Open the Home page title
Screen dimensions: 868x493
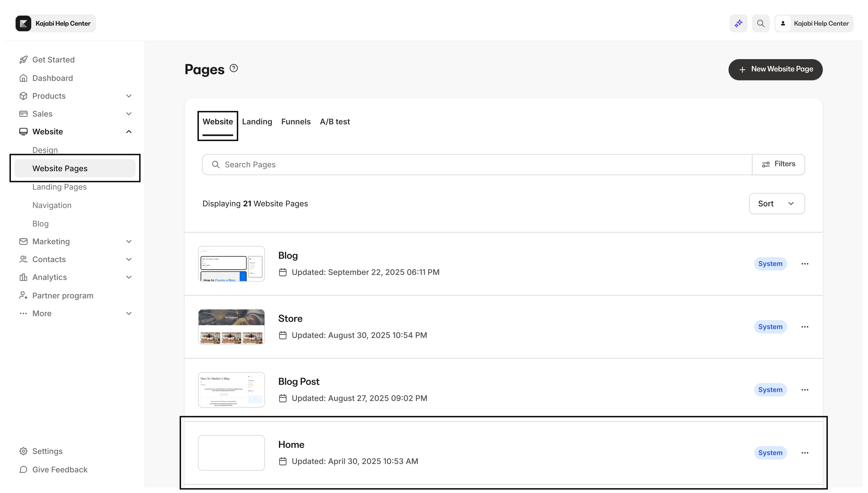[x=291, y=444]
